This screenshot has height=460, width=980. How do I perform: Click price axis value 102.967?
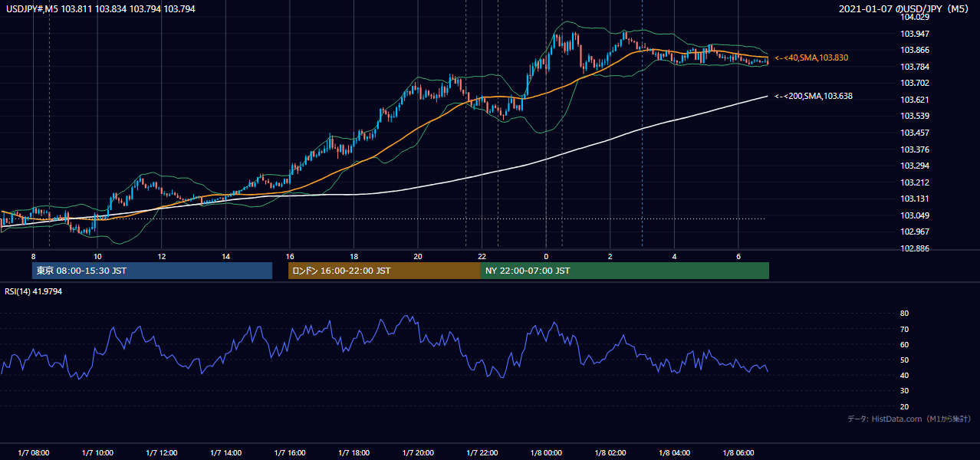coord(916,232)
